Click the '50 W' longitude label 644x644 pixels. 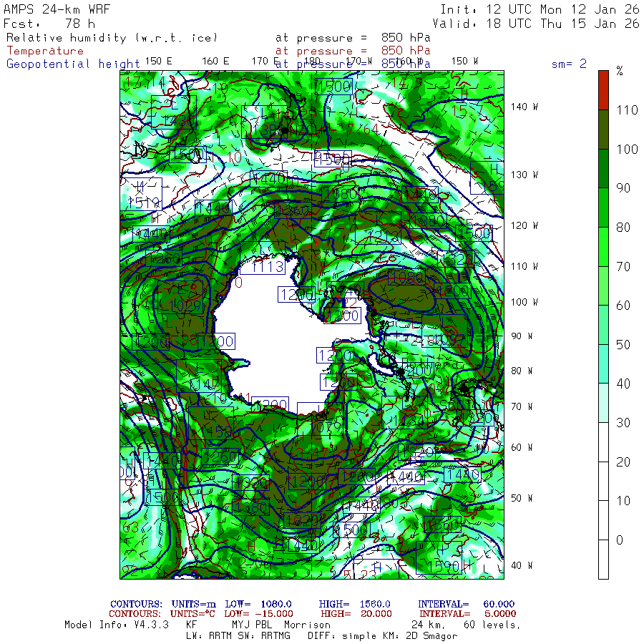point(522,498)
